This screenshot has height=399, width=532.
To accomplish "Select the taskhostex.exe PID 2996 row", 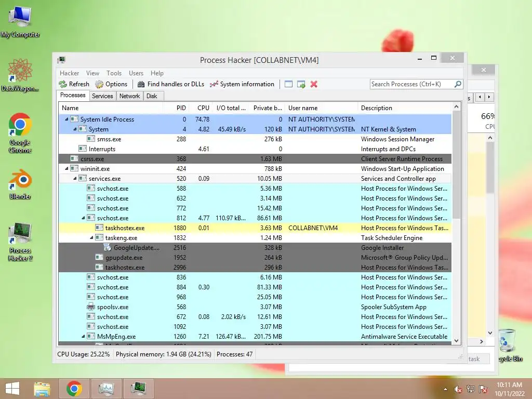I will pos(255,267).
